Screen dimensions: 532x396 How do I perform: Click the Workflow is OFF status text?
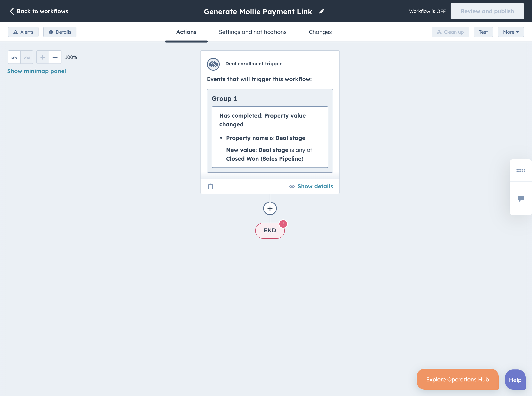tap(427, 11)
